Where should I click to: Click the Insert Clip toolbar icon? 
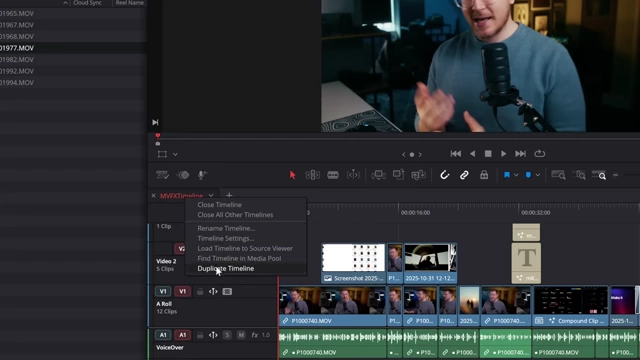378,175
